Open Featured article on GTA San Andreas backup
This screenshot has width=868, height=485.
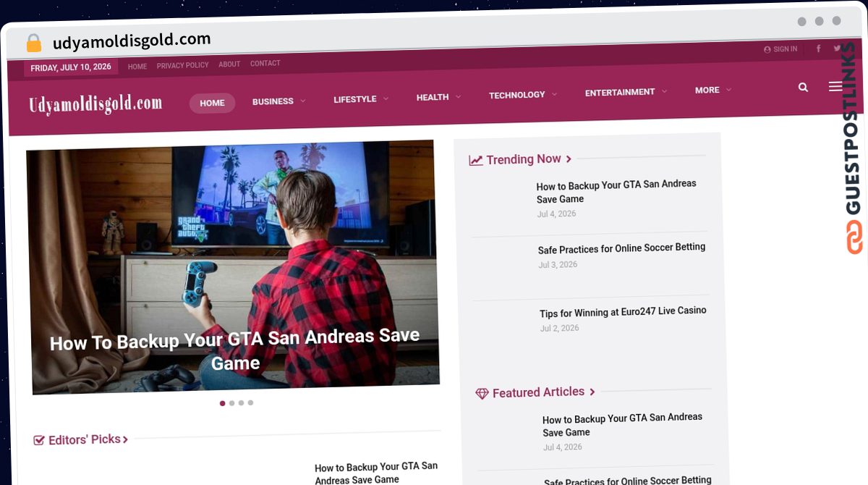622,425
